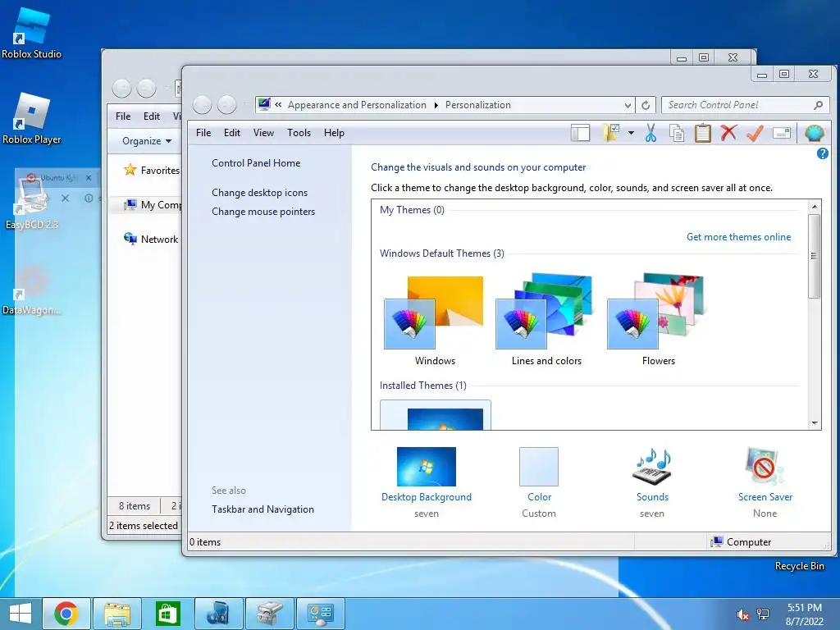The height and width of the screenshot is (630, 840).
Task: Click the folder options icon in toolbar
Action: coord(610,133)
